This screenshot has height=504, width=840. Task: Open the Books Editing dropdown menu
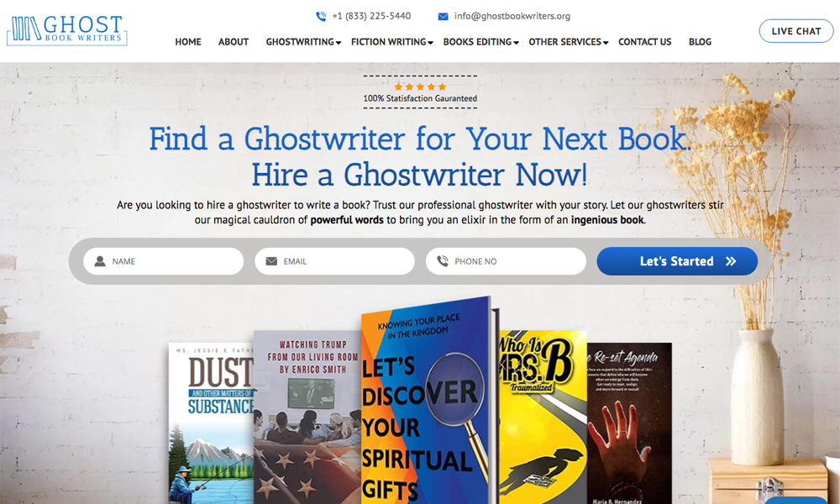click(x=481, y=42)
